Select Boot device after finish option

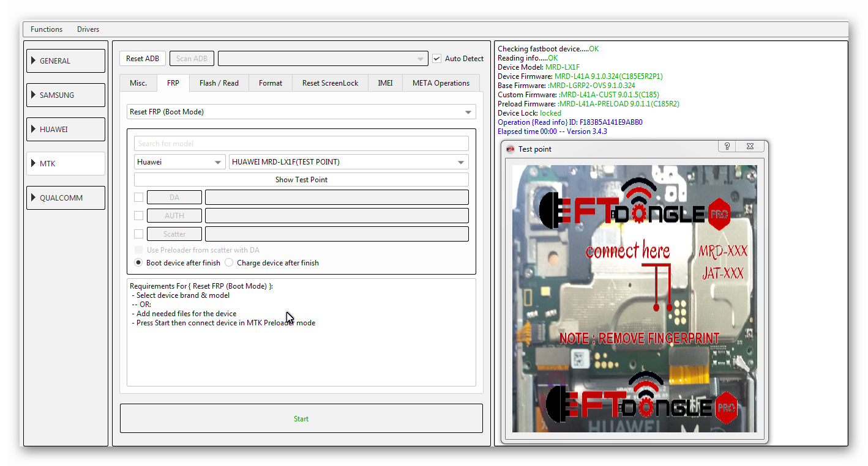(x=139, y=263)
